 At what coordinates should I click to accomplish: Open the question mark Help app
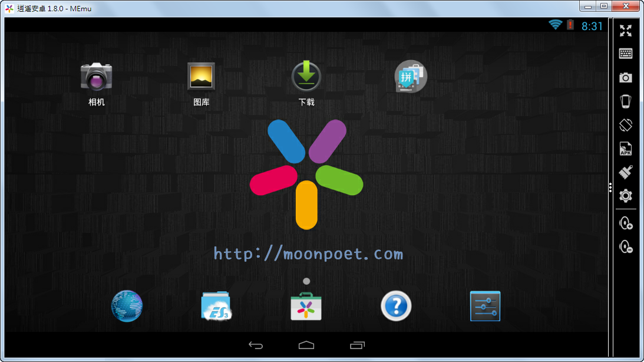396,306
